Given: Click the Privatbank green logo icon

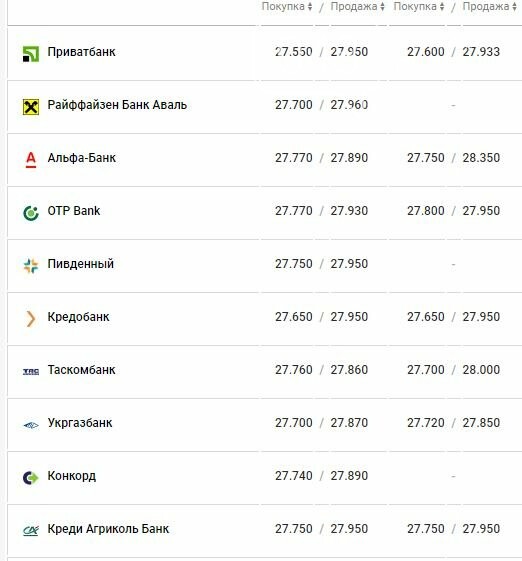Looking at the screenshot, I should 31,54.
